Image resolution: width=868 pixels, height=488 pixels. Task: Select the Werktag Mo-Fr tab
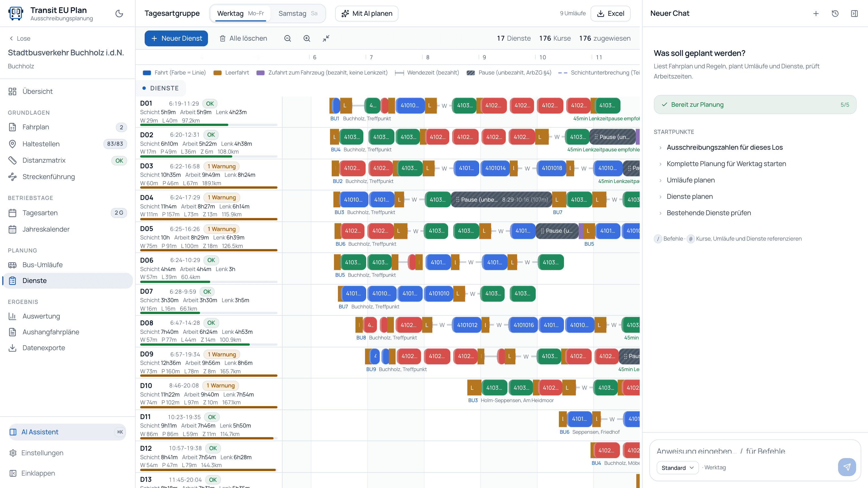[x=240, y=14]
